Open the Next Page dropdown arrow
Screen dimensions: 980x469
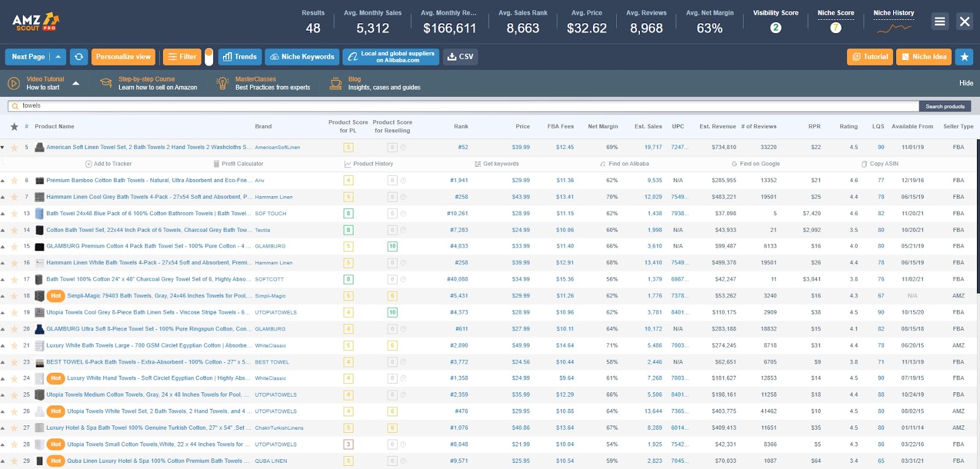pos(58,57)
